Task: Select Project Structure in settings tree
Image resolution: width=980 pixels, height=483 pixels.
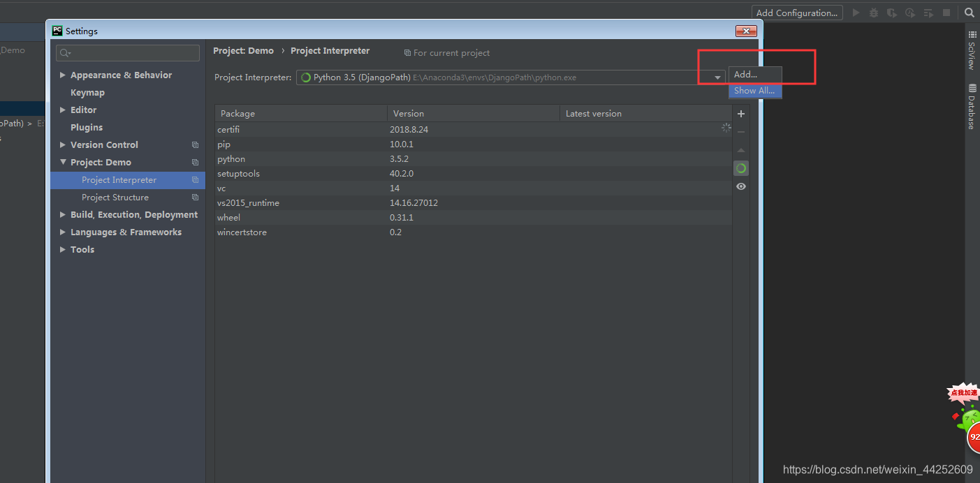Action: 115,198
